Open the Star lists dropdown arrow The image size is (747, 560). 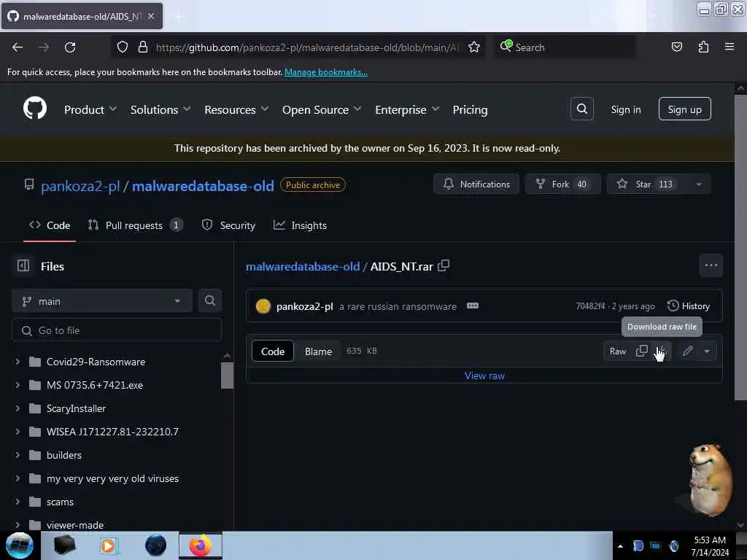click(x=698, y=184)
